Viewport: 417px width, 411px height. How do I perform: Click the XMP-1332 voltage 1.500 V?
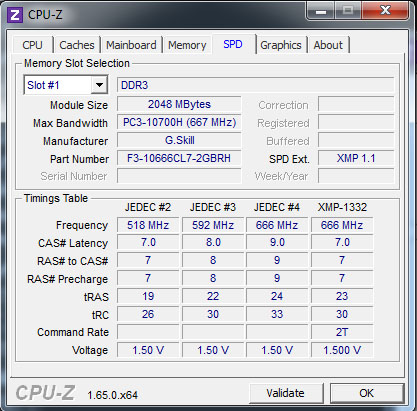(x=342, y=350)
